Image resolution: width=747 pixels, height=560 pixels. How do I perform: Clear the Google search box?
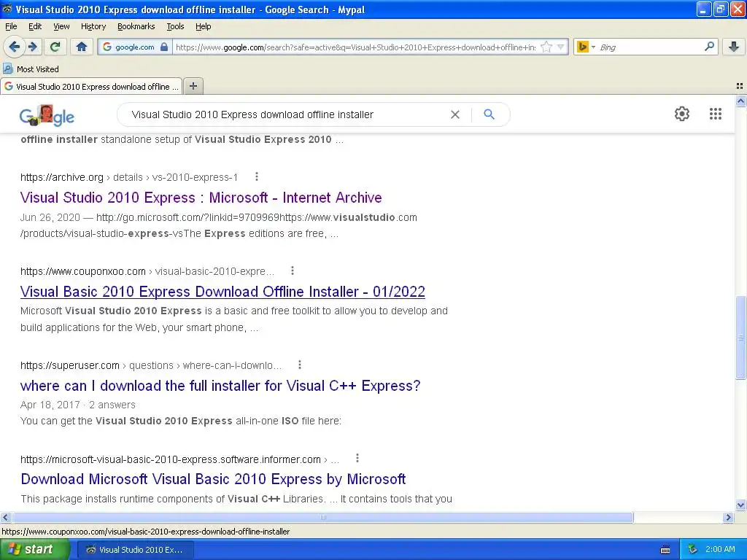[455, 114]
